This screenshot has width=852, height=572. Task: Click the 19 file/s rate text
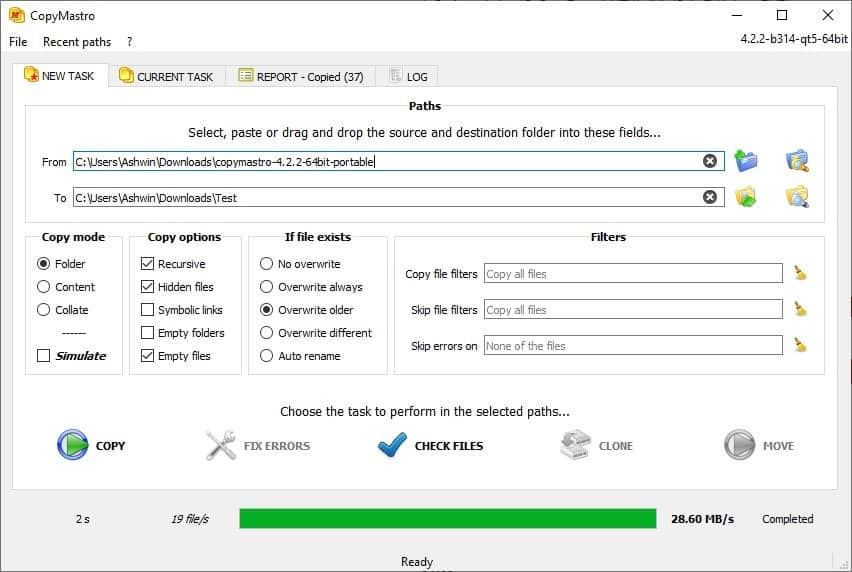click(x=190, y=519)
